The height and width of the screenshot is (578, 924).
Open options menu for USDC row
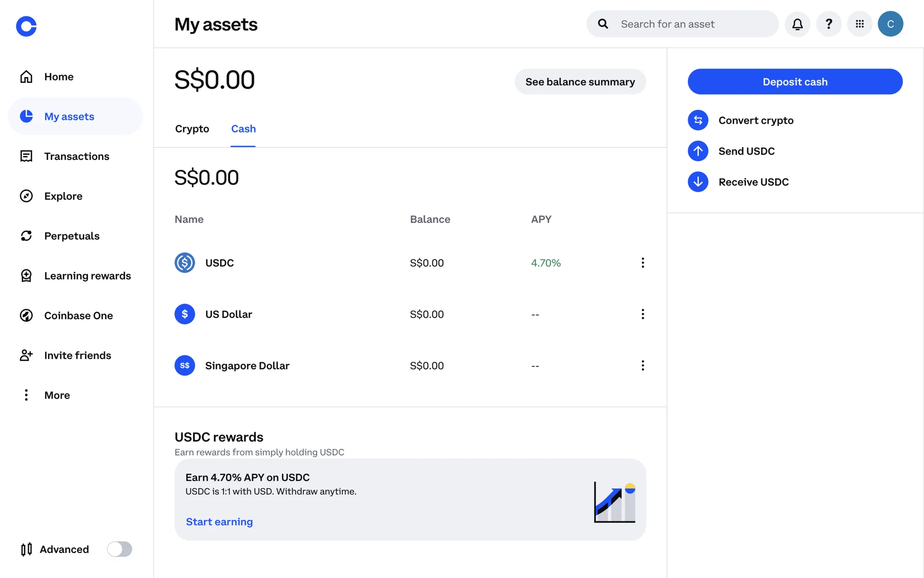click(642, 263)
